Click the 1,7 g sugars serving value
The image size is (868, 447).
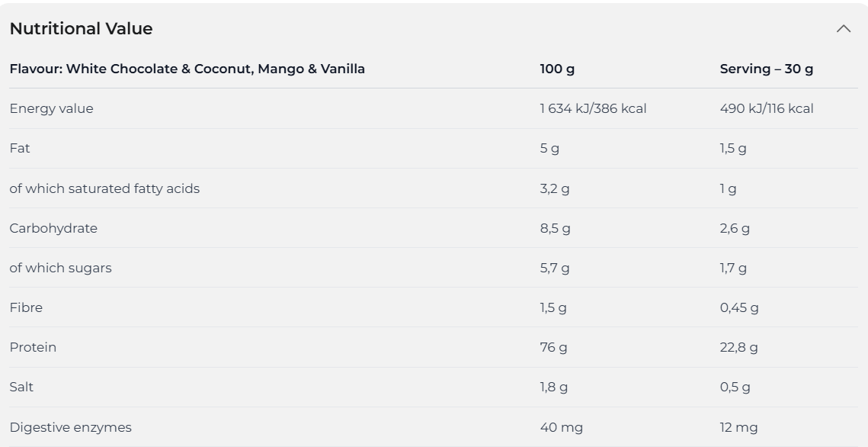[733, 268]
